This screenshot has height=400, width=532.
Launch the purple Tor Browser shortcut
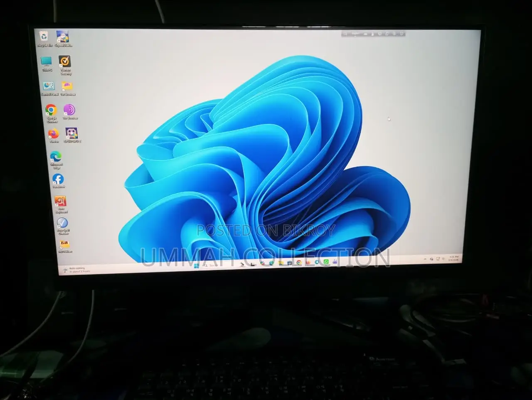tap(70, 112)
